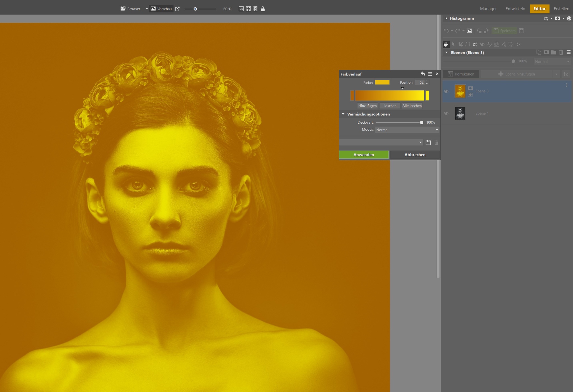The width and height of the screenshot is (573, 392).
Task: Click Alle löschen button
Action: 412,106
